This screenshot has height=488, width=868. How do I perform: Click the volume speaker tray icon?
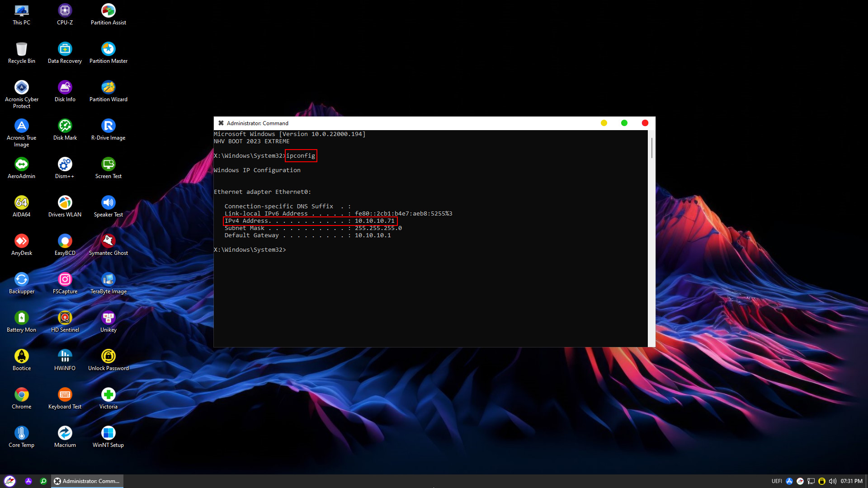coord(832,481)
